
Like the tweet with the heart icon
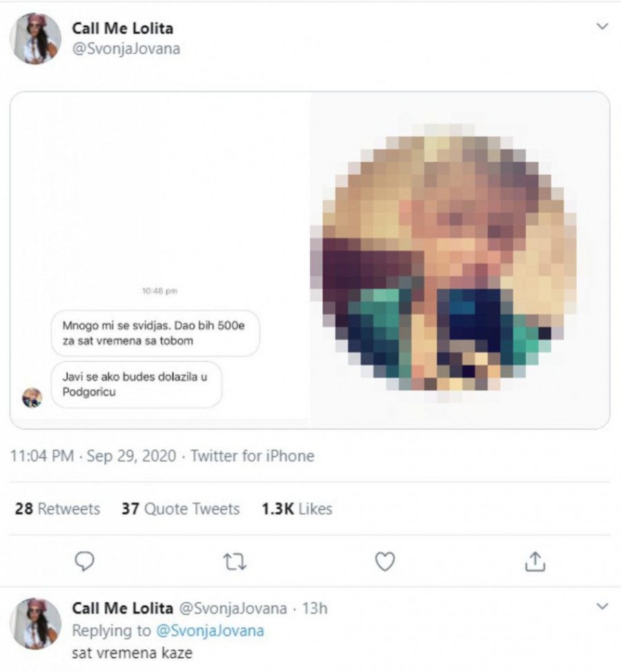tap(384, 562)
